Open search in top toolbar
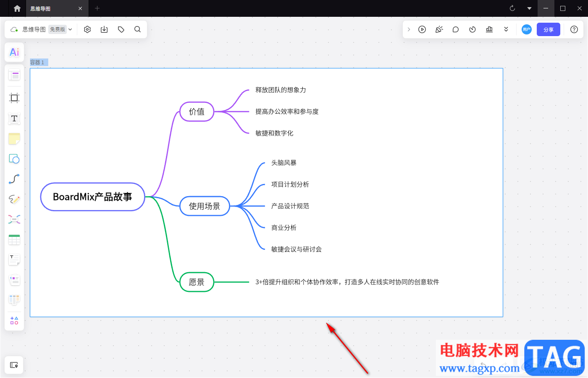This screenshot has height=378, width=588. tap(137, 29)
